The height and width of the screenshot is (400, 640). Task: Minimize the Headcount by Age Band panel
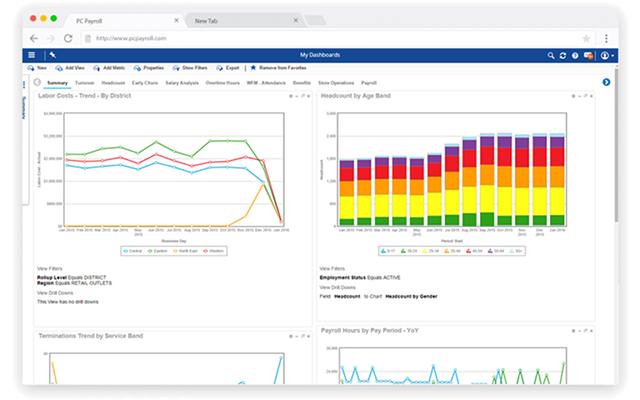580,96
